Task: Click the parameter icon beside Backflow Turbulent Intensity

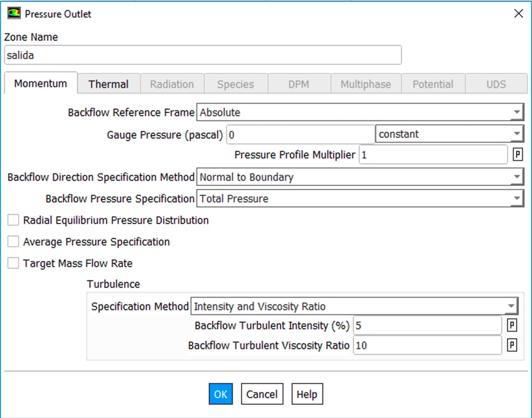Action: pos(512,325)
